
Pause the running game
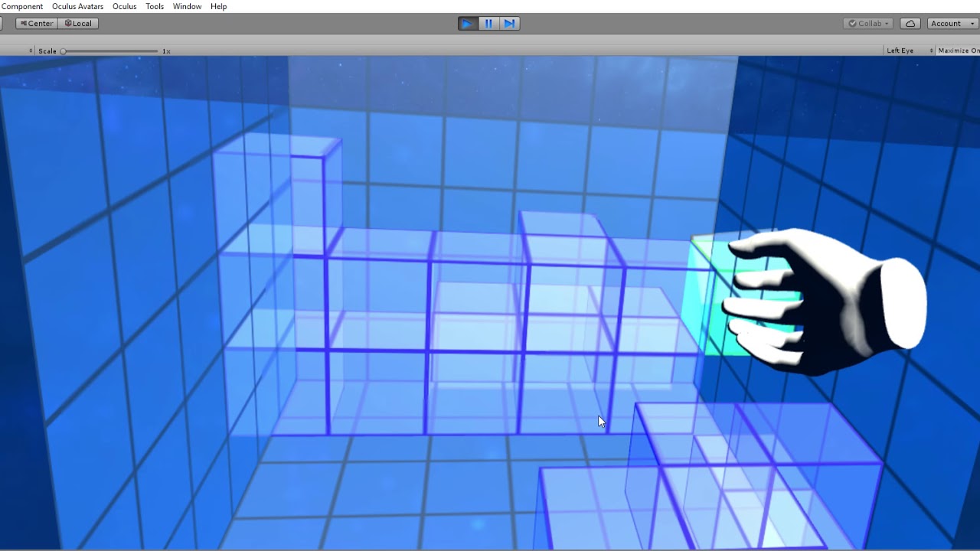(488, 24)
